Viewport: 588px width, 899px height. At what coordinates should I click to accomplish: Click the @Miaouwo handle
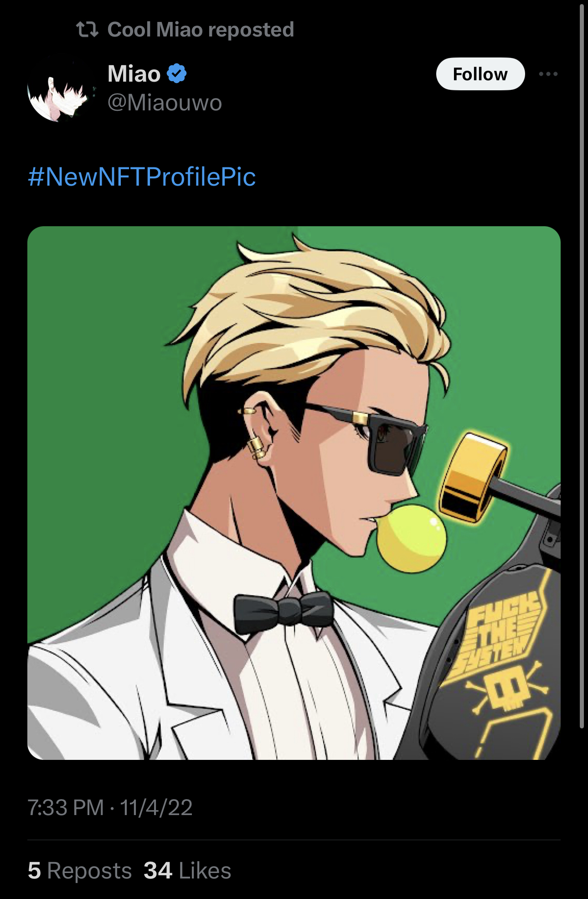165,102
